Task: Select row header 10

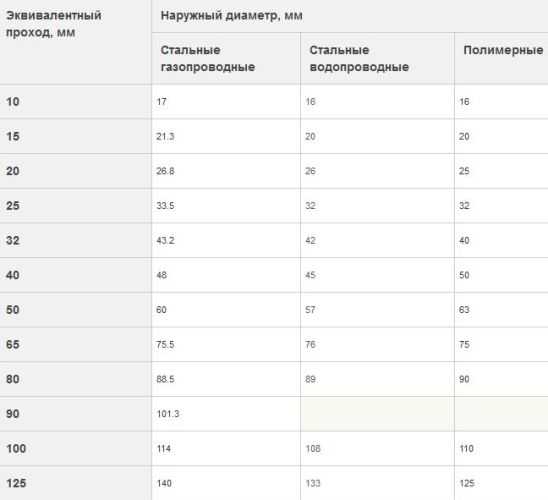Action: tap(75, 102)
